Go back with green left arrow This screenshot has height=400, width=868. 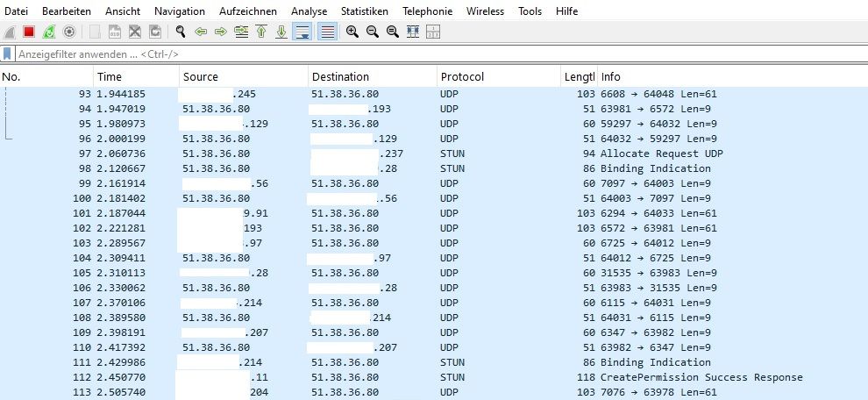coord(201,32)
